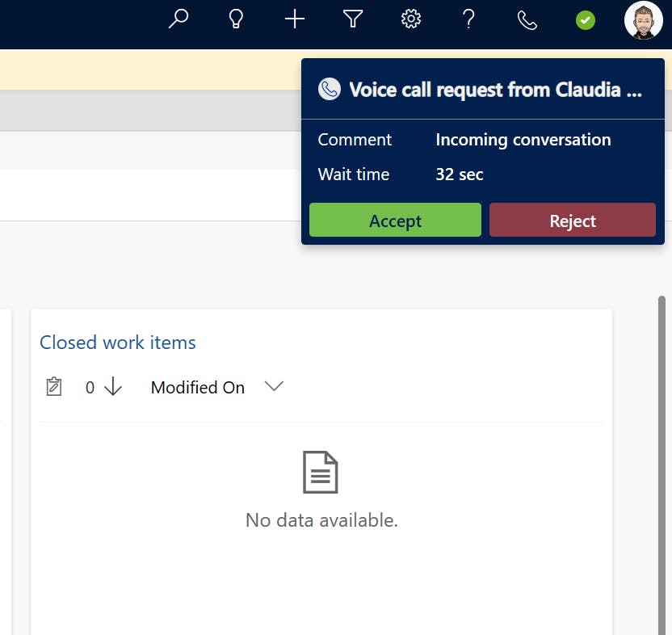
Task: Open search with the magnifier icon
Action: [178, 19]
